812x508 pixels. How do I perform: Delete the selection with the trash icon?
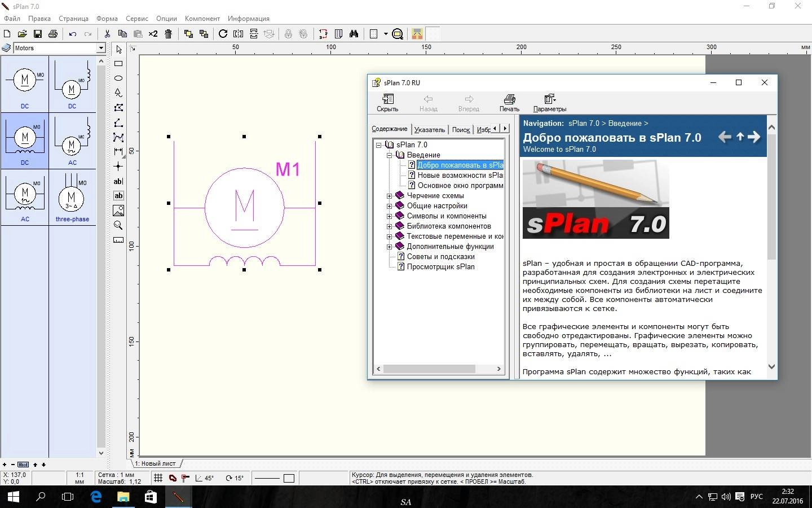tap(169, 34)
